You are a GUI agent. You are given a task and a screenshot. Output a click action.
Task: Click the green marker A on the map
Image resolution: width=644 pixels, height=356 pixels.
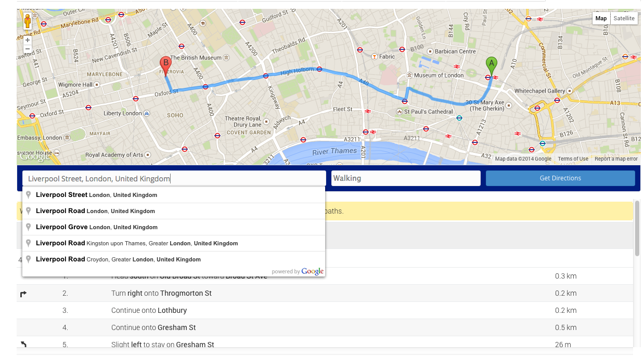tap(491, 67)
